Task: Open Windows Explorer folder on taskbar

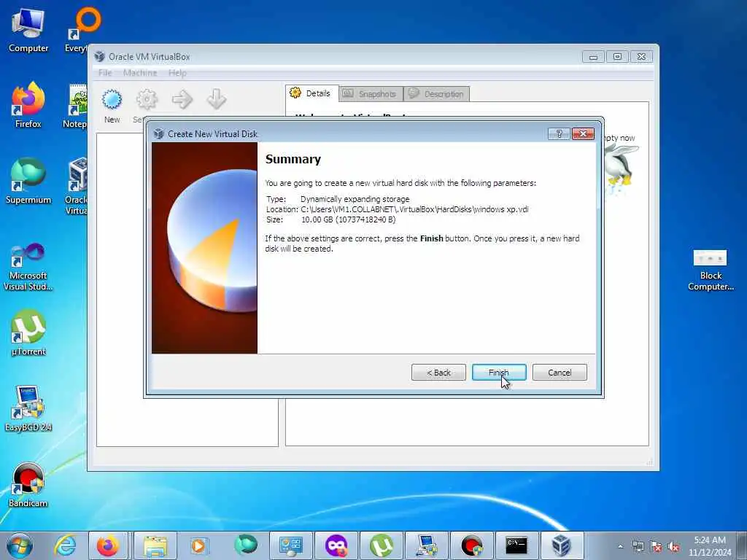Action: [155, 545]
